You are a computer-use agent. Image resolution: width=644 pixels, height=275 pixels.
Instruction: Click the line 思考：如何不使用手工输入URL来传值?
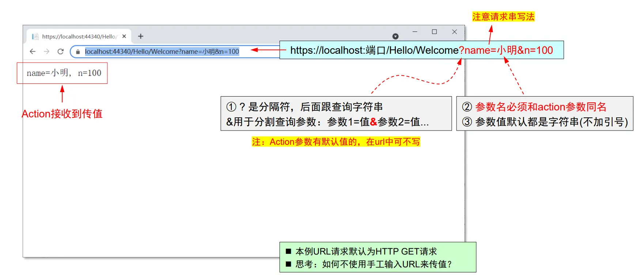[374, 264]
